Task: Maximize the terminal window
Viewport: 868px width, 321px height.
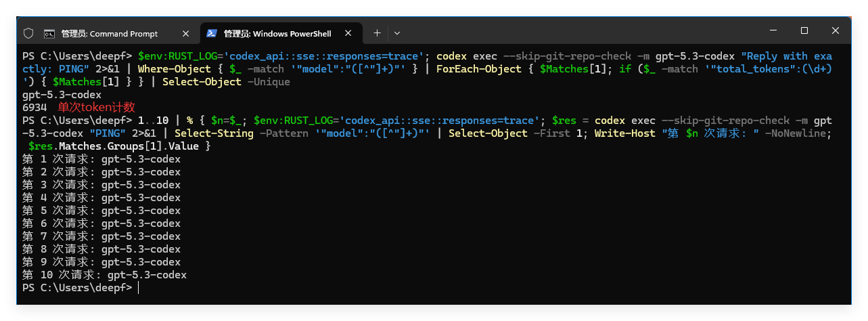Action: click(804, 30)
